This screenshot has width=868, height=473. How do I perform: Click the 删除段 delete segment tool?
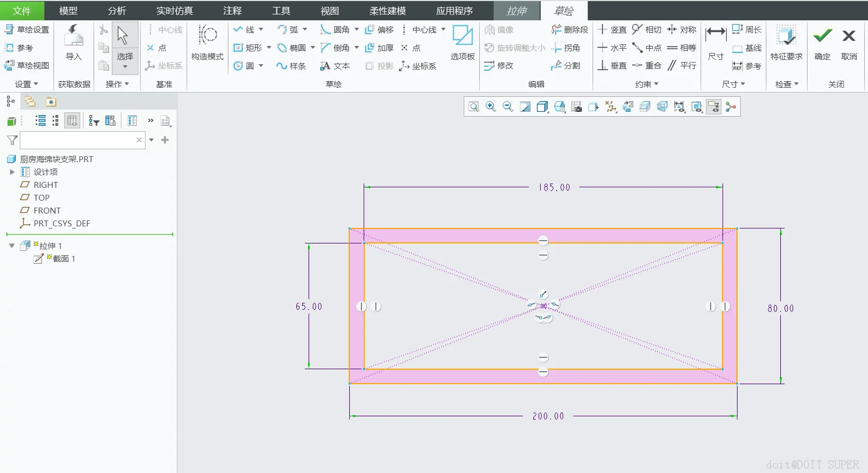click(570, 29)
